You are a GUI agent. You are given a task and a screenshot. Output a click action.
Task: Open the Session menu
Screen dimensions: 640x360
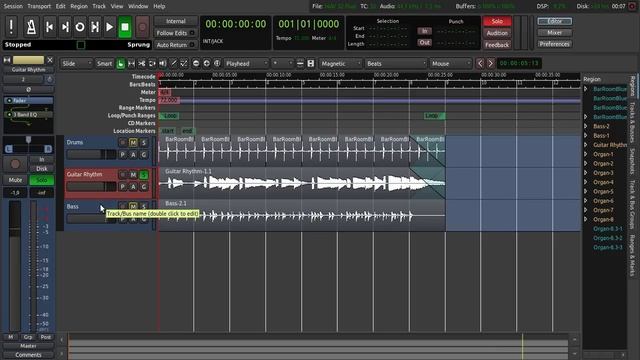pyautogui.click(x=13, y=6)
